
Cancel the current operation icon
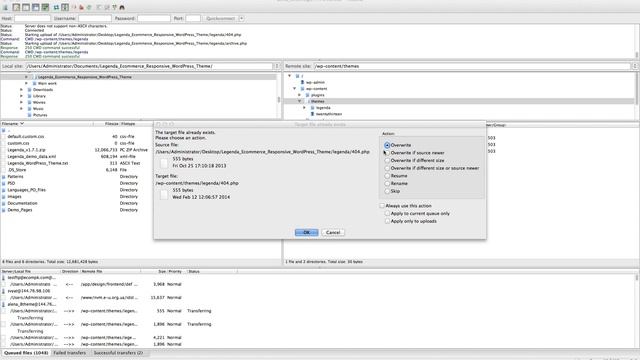(73, 7)
